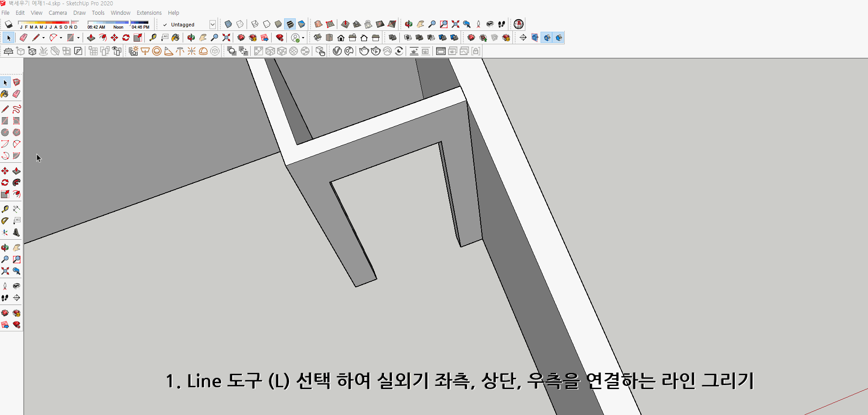Click the Iso view house icon
This screenshot has width=868, height=415.
coord(319,38)
